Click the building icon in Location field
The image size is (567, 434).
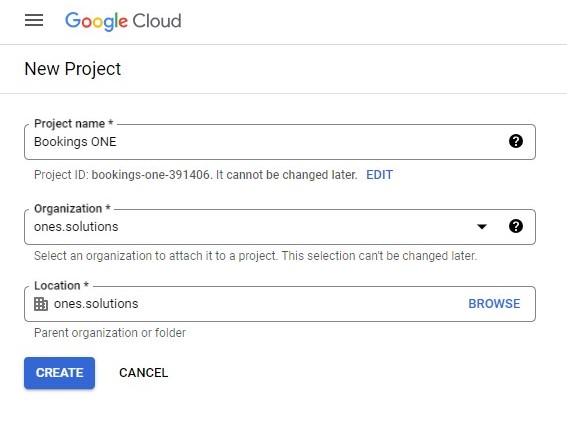click(x=41, y=304)
